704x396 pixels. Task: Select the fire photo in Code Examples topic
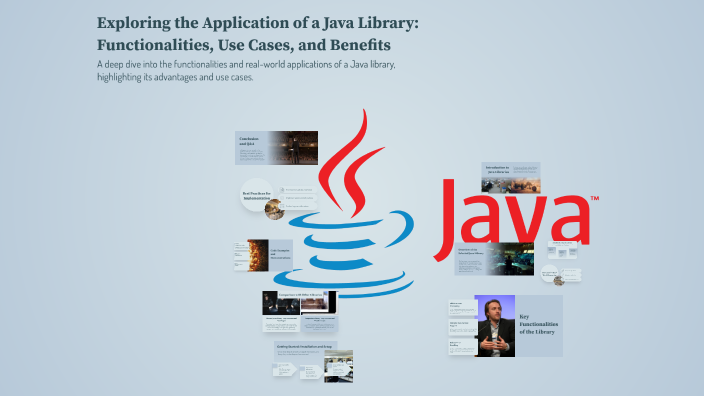(x=258, y=255)
